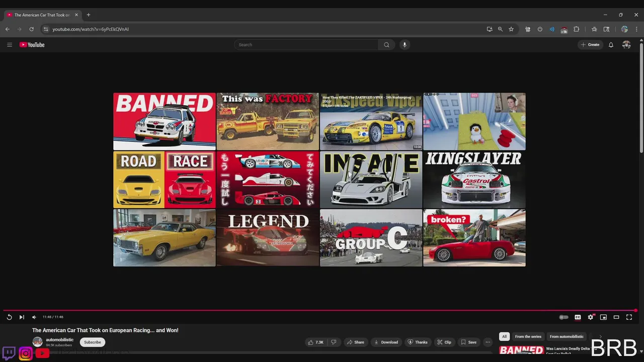Mute the video volume speaker icon

34,317
